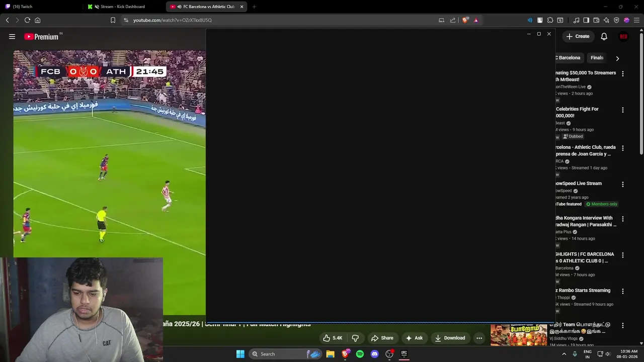Bookmark this page with the bookmark icon
The width and height of the screenshot is (644, 362).
pyautogui.click(x=113, y=20)
